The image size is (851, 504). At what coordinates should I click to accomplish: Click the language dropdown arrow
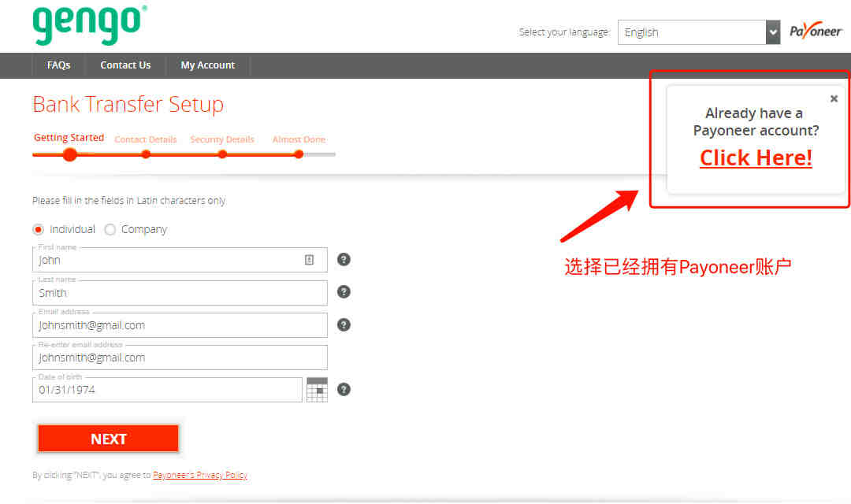[773, 32]
